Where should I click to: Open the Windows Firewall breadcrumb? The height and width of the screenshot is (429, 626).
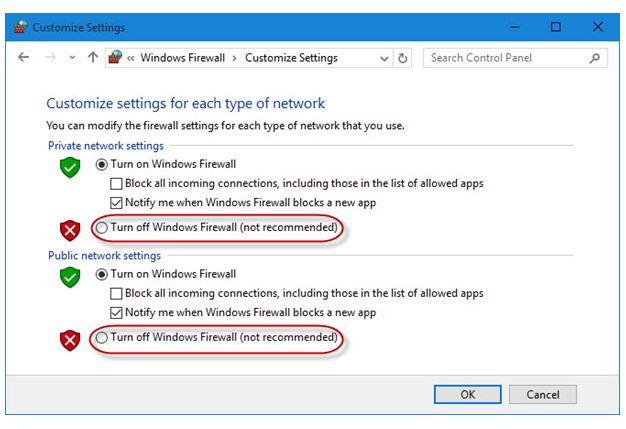pyautogui.click(x=183, y=58)
